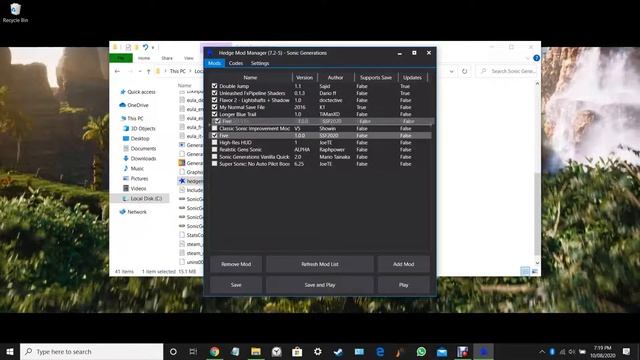Open the Settings tab in Hedge Mod Manager

(260, 63)
